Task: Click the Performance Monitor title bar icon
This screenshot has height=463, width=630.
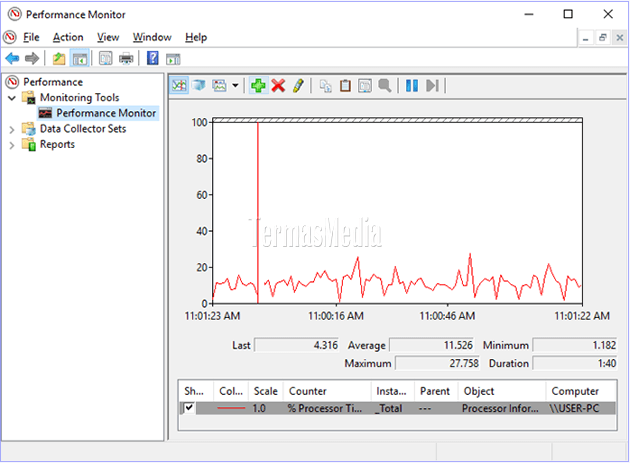Action: 15,14
